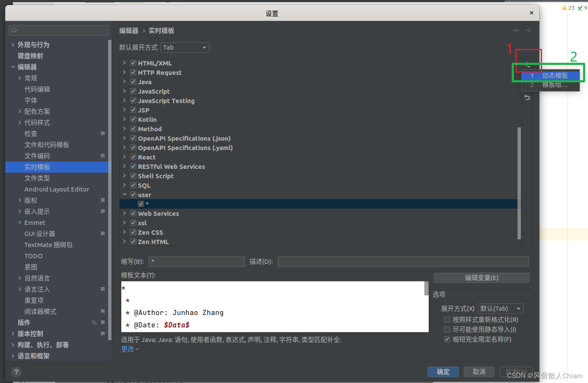This screenshot has width=588, height=383.
Task: Choose 动态模板 from the popup menu
Action: pos(551,76)
